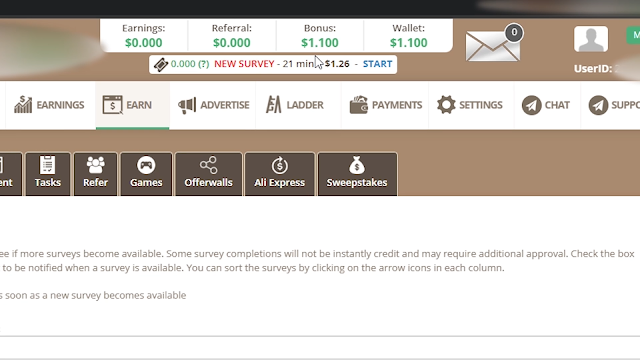
Task: Click the Sweepstakes money bag icon
Action: point(357,165)
